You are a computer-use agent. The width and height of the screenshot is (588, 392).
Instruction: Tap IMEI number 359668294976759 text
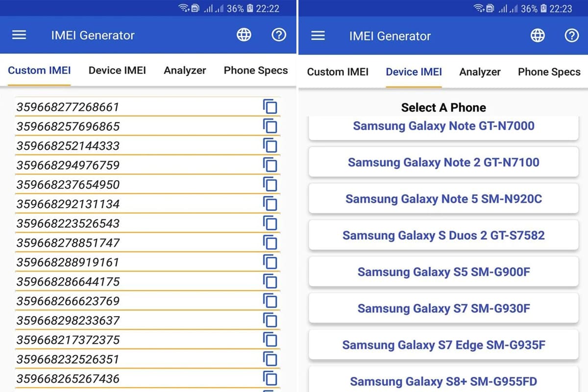click(x=68, y=165)
